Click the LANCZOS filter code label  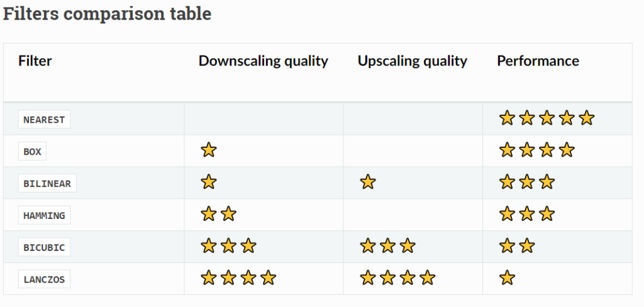tap(44, 279)
